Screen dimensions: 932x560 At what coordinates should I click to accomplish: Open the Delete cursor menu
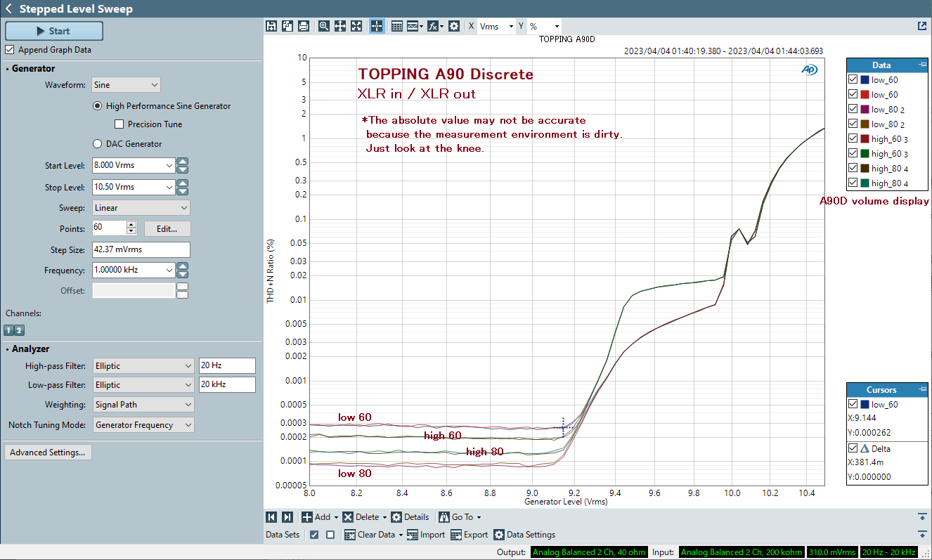365,517
